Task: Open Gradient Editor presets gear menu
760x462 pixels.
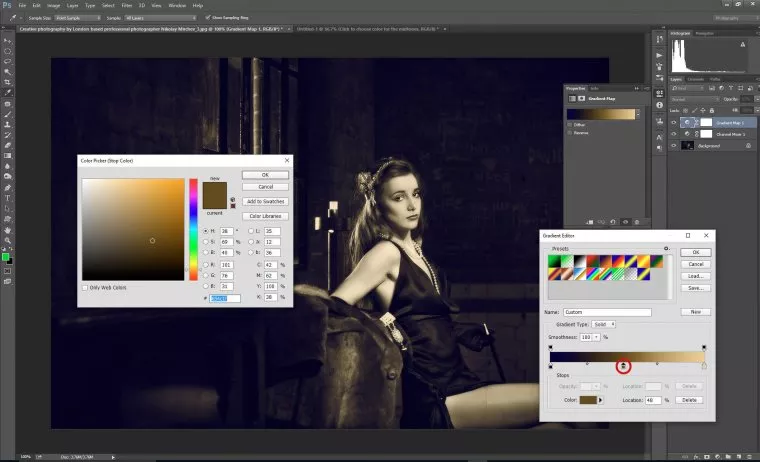Action: 666,248
